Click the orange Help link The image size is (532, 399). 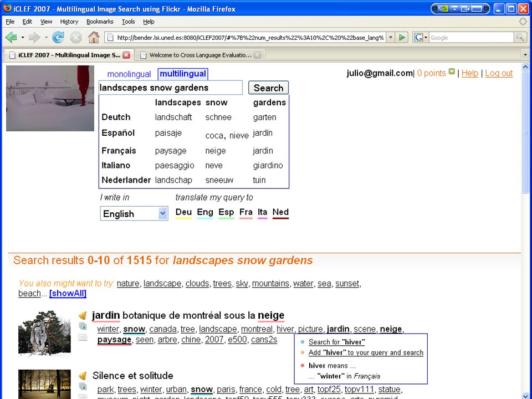[470, 73]
